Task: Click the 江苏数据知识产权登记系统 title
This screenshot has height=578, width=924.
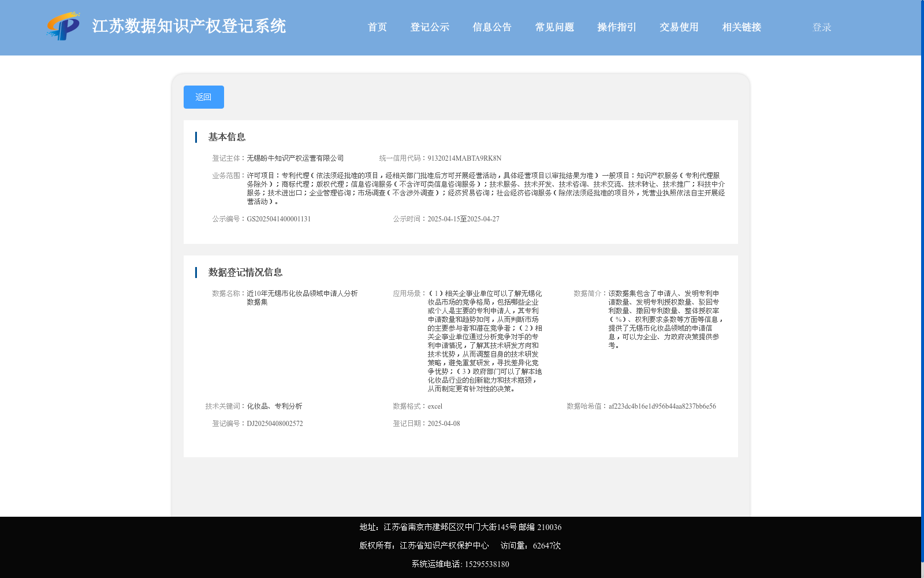Action: click(189, 26)
